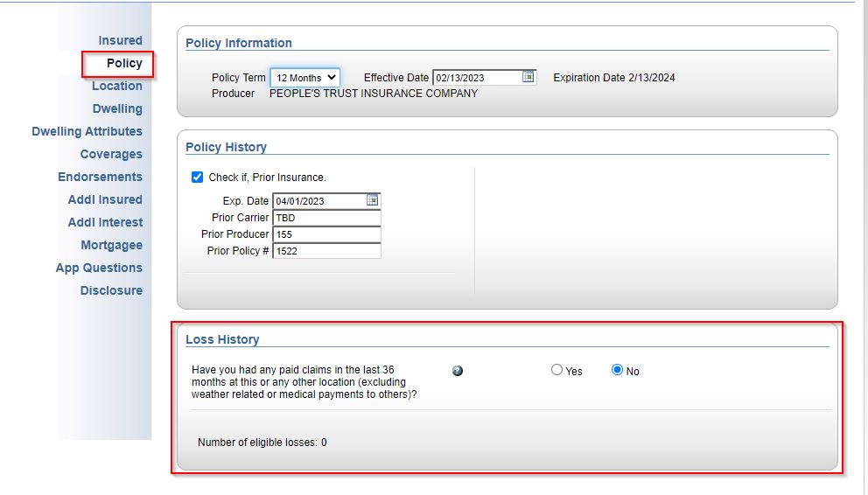Open the Dwelling section
The width and height of the screenshot is (868, 495).
tap(117, 108)
